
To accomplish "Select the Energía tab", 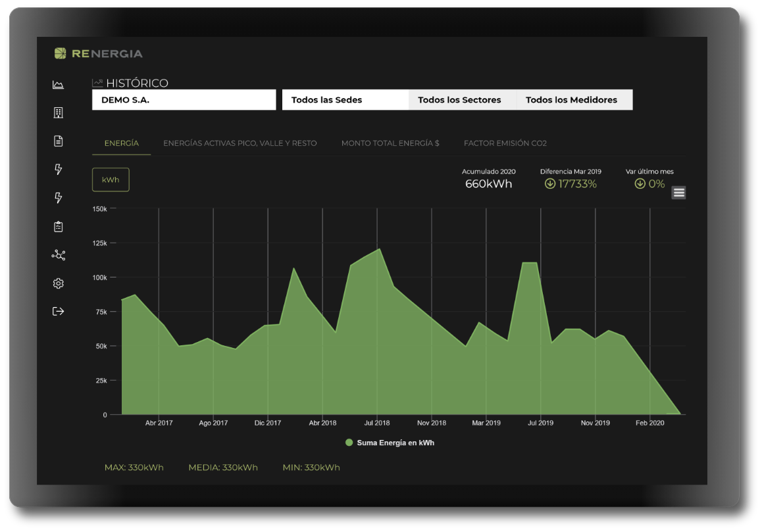I will [121, 143].
